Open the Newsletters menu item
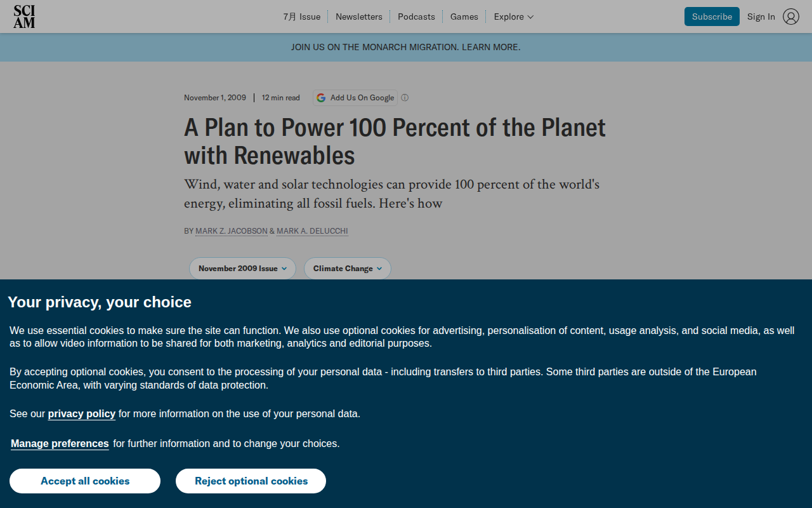Screen dimensions: 812x508 tap(359, 17)
